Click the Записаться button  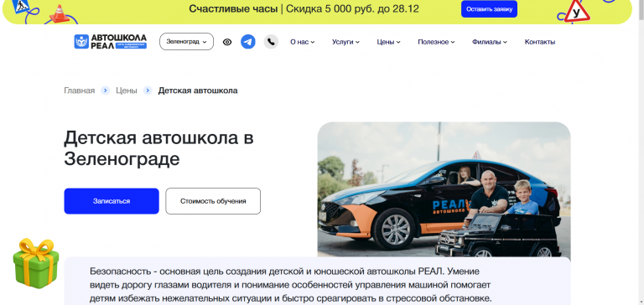coord(112,201)
